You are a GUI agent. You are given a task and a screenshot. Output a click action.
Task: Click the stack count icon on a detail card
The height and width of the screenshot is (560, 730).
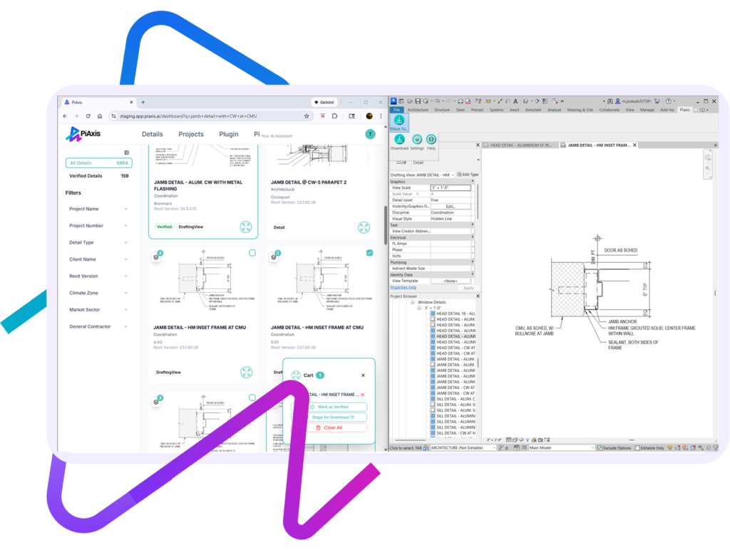156,257
